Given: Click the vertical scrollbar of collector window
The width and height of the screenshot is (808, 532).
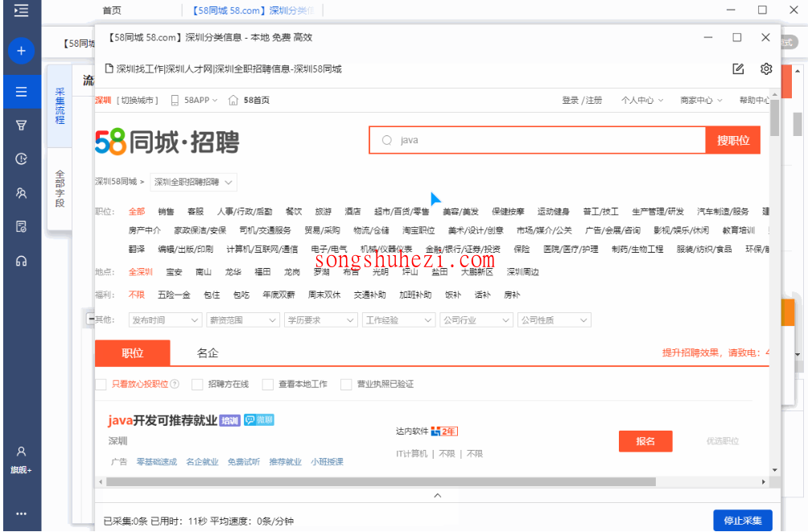Looking at the screenshot, I should pyautogui.click(x=774, y=118).
